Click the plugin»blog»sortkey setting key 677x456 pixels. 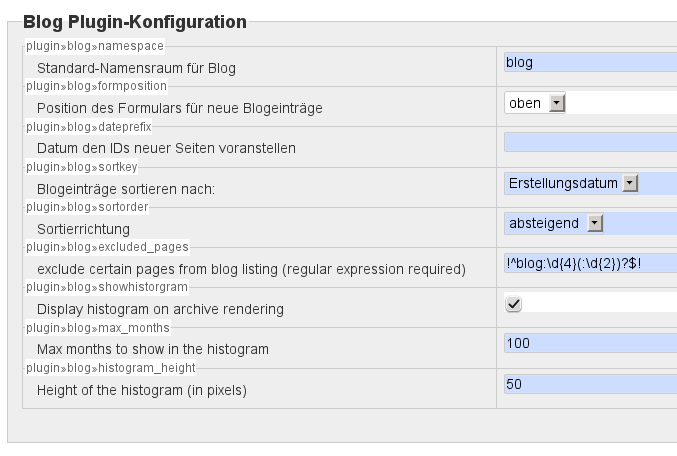click(83, 166)
